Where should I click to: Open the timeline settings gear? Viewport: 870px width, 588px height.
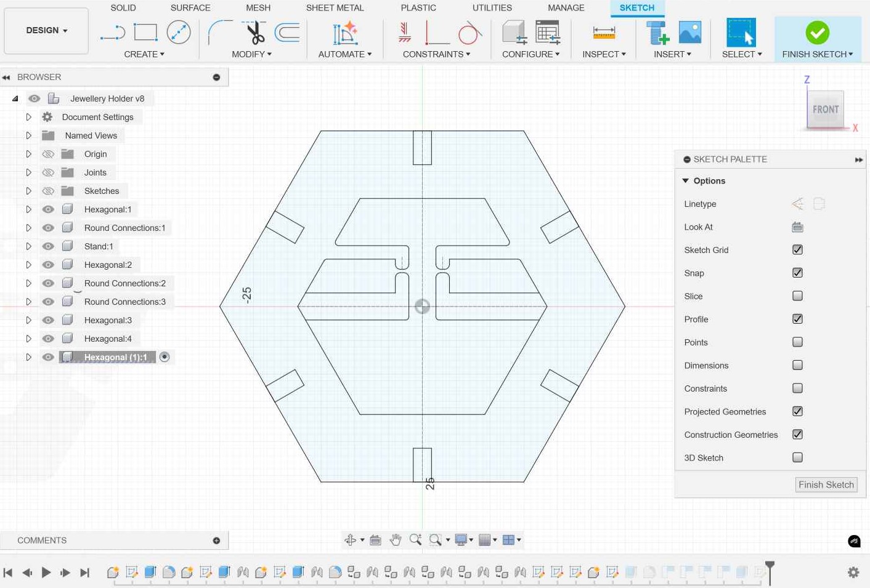tap(853, 573)
